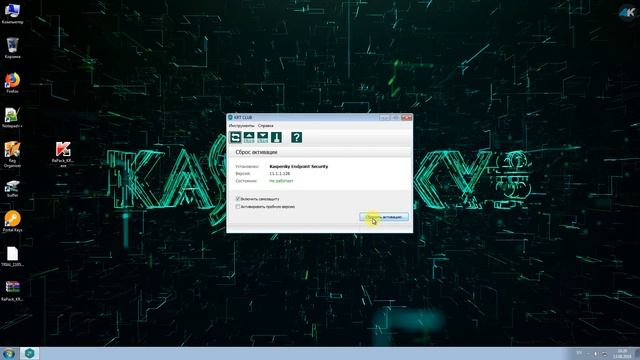Select the brush cleanup toolbar icon
640x360 pixels.
point(276,138)
